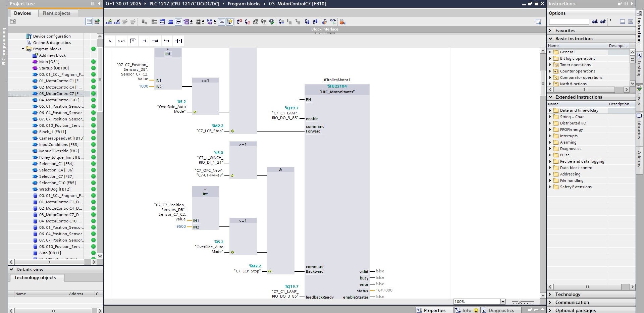Insert an OR box (>=1) from favorites
The height and width of the screenshot is (313, 644).
pos(121,41)
